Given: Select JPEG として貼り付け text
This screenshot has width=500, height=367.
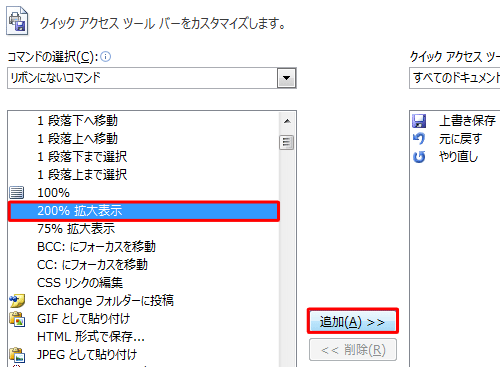Looking at the screenshot, I should pyautogui.click(x=87, y=355).
